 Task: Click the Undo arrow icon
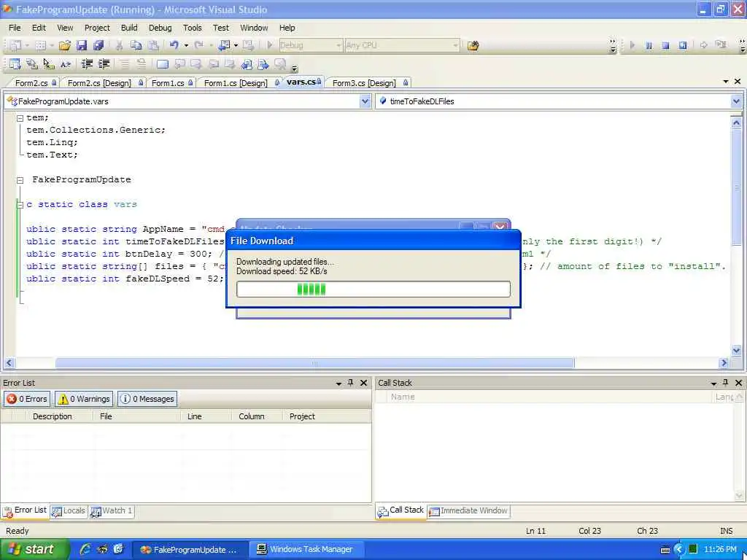pyautogui.click(x=174, y=45)
